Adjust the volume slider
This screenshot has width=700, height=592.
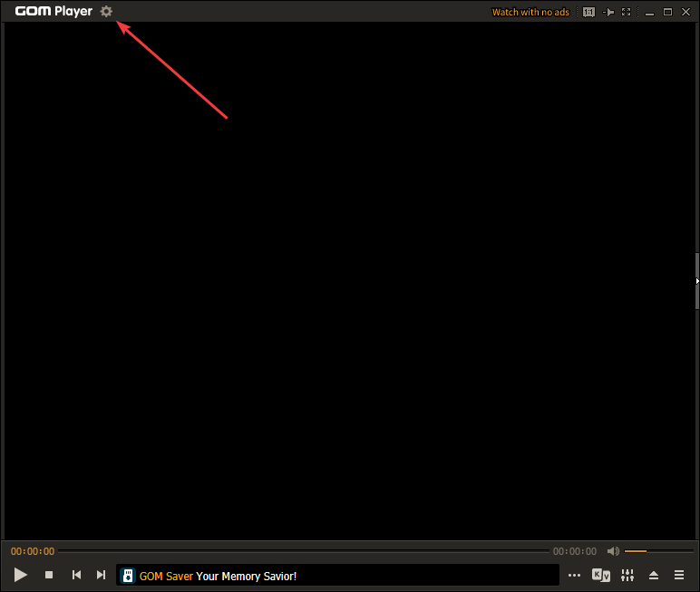[658, 551]
